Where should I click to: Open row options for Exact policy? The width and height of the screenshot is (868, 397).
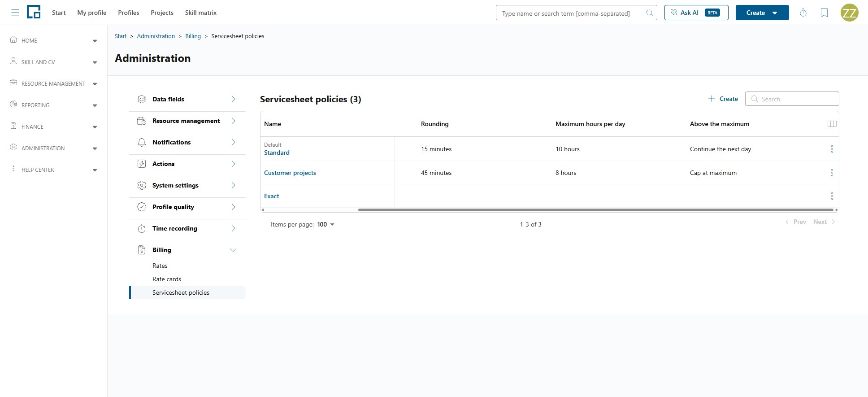[832, 196]
